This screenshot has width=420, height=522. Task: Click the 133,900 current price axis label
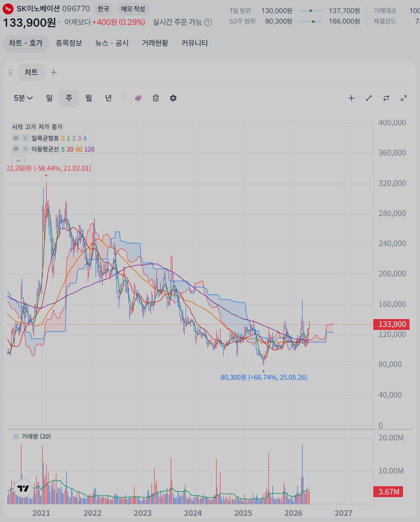pyautogui.click(x=391, y=324)
